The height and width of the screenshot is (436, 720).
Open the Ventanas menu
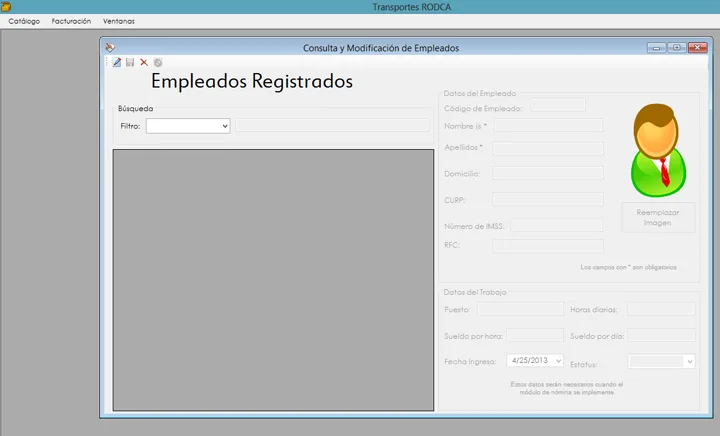click(x=118, y=21)
